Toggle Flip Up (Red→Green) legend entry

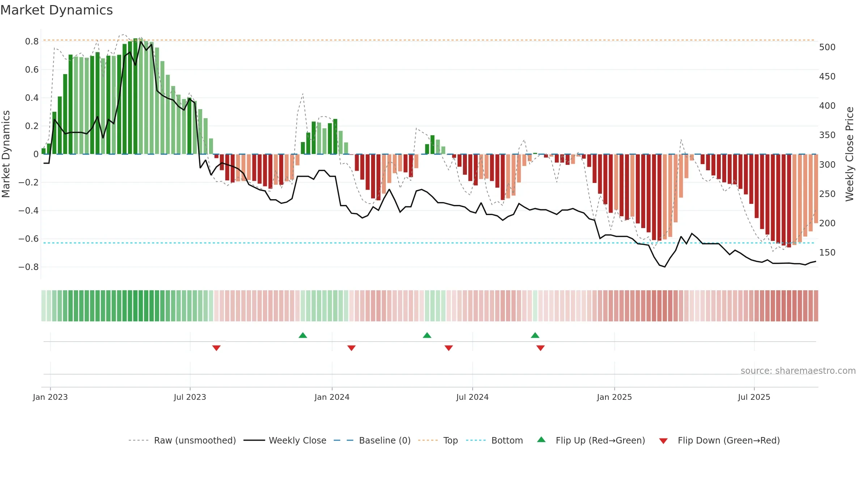591,440
